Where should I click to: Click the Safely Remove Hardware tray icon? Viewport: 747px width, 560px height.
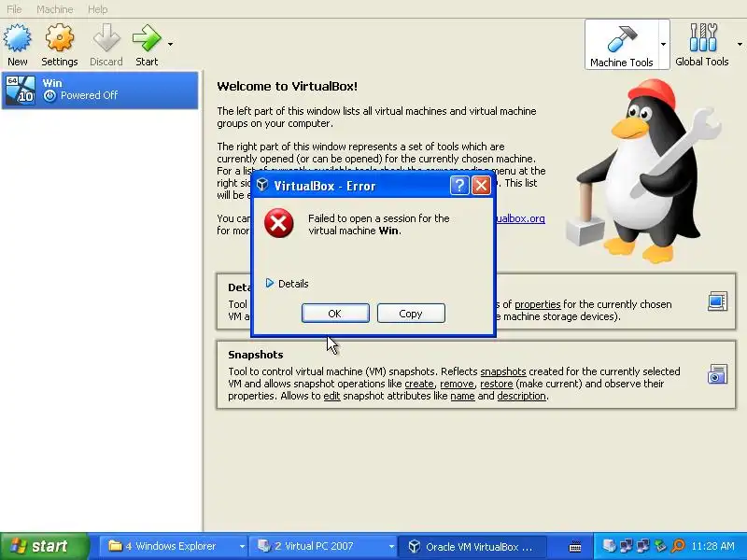[x=660, y=546]
